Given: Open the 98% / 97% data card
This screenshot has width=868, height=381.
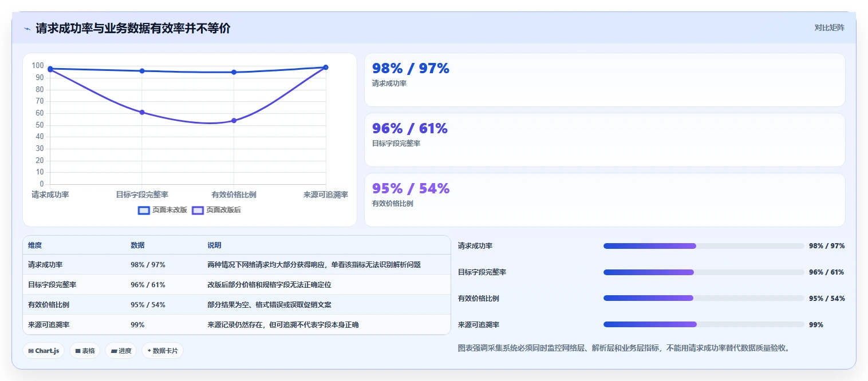Looking at the screenshot, I should pos(605,80).
